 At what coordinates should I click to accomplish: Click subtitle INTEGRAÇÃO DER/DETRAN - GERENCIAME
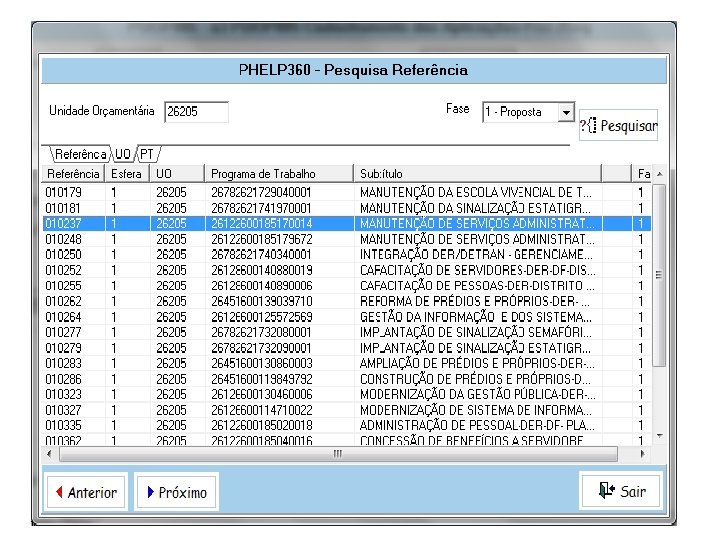pyautogui.click(x=476, y=254)
